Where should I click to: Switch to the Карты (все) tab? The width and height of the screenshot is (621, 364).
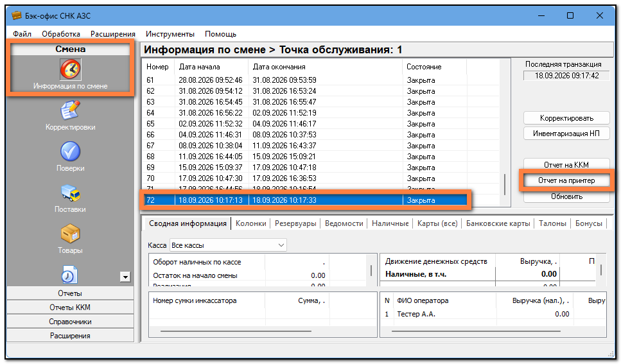[437, 223]
